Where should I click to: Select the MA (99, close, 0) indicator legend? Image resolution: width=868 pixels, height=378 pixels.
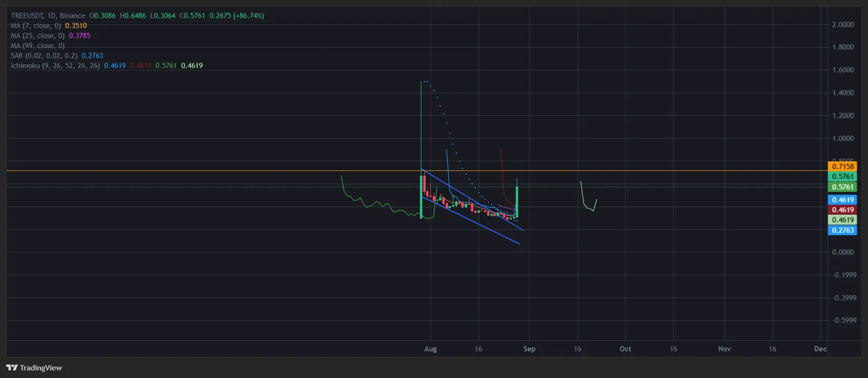click(x=38, y=46)
